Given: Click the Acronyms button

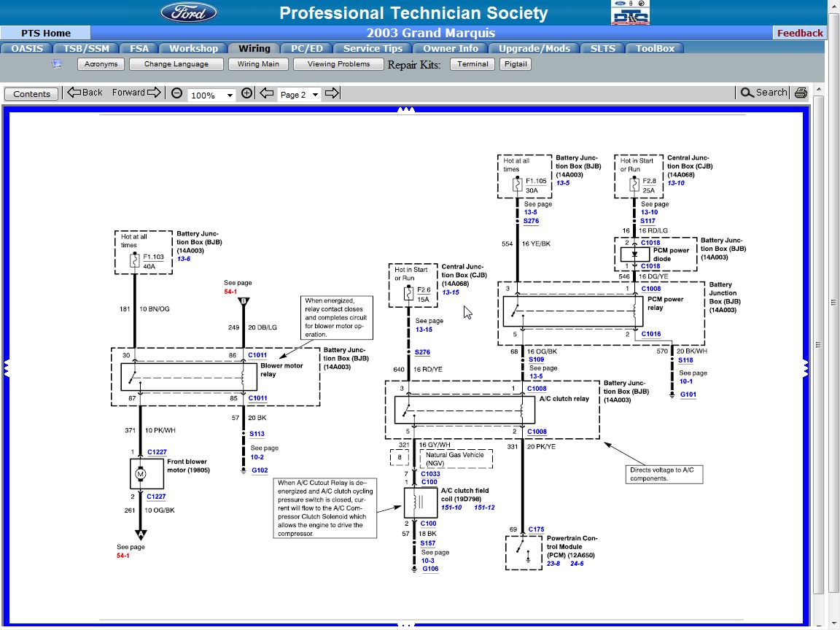Looking at the screenshot, I should point(101,64).
